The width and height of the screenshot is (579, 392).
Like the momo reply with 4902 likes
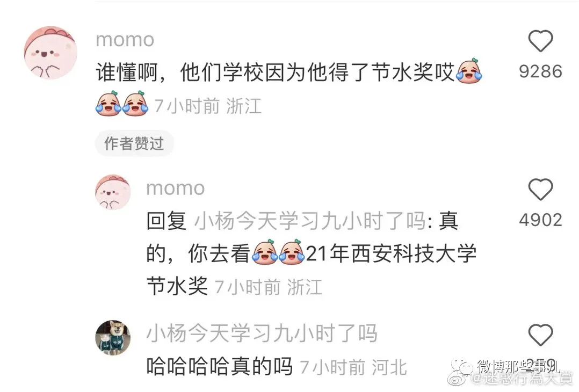point(540,190)
